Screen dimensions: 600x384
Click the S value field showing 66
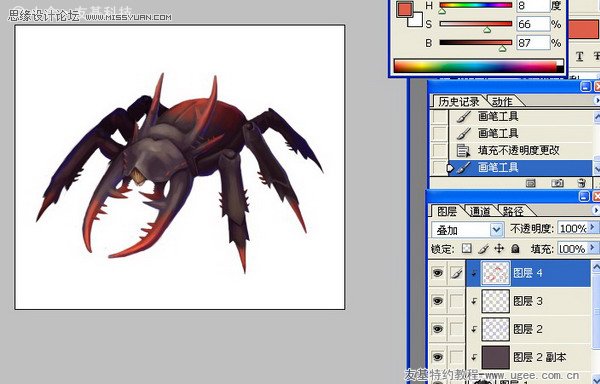[533, 24]
